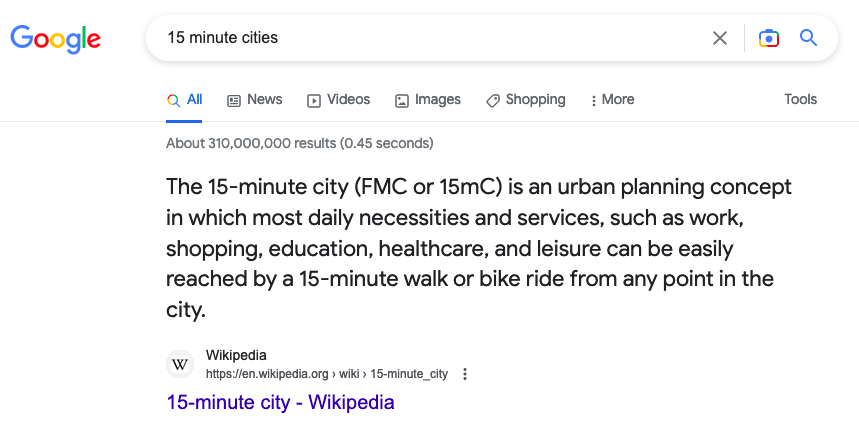Select the All results tab label
859x432 pixels.
(x=194, y=99)
